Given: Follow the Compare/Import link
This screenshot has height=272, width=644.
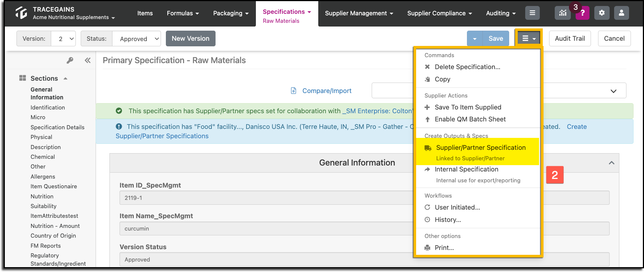Looking at the screenshot, I should [327, 91].
